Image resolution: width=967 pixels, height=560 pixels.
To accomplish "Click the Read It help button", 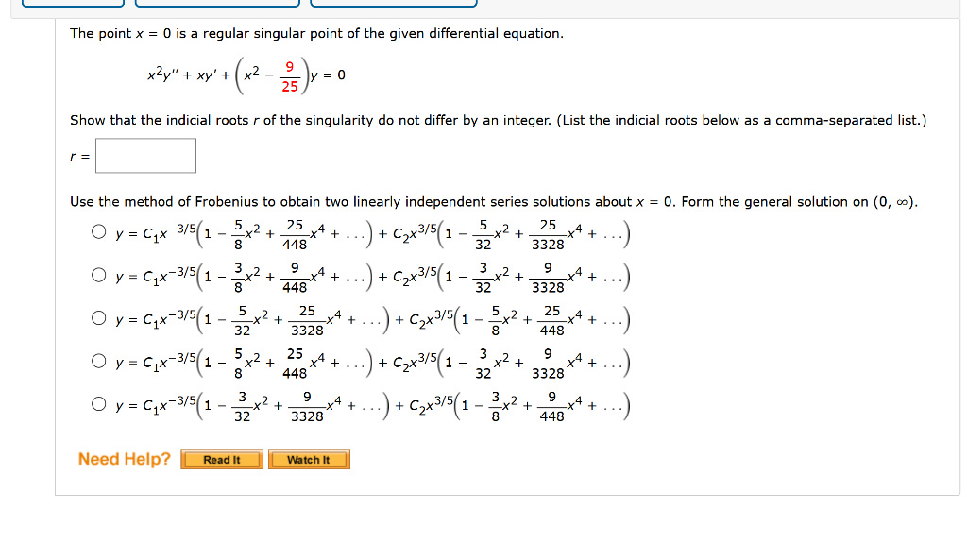I will [x=221, y=459].
